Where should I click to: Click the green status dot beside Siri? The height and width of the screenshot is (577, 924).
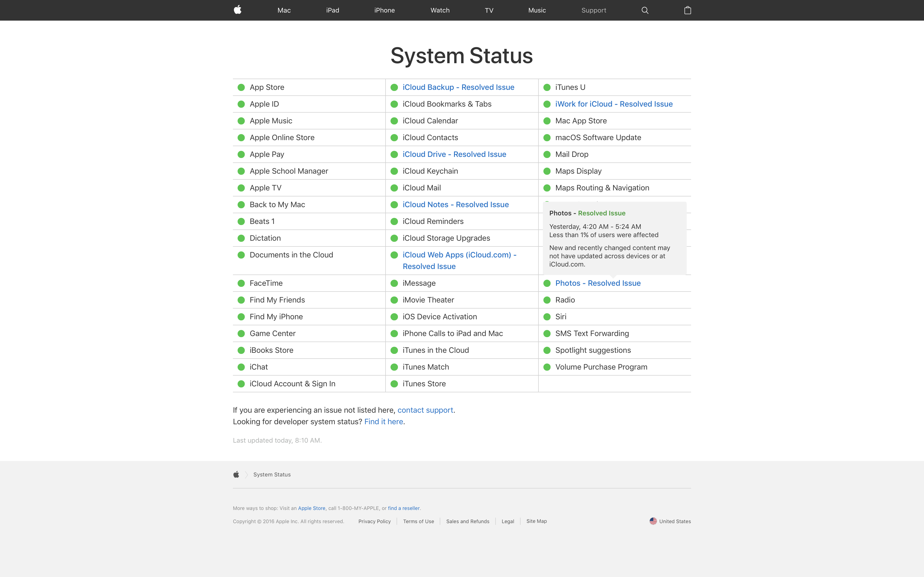(x=547, y=316)
